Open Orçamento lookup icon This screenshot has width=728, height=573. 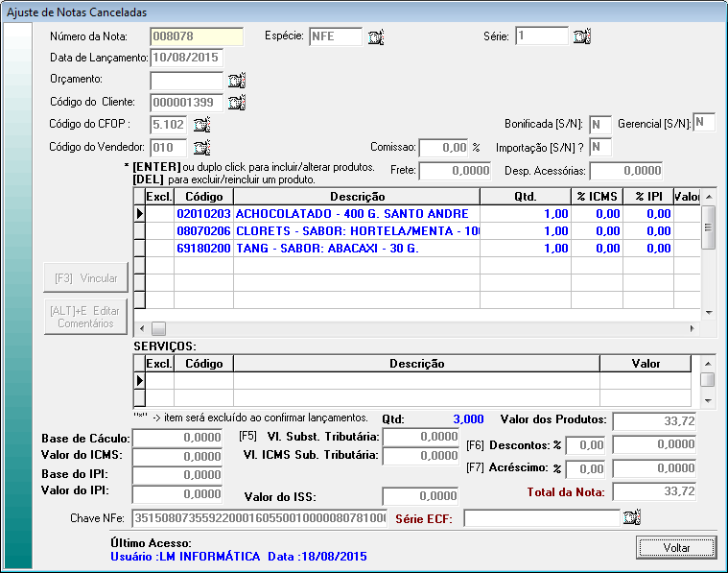[x=237, y=81]
